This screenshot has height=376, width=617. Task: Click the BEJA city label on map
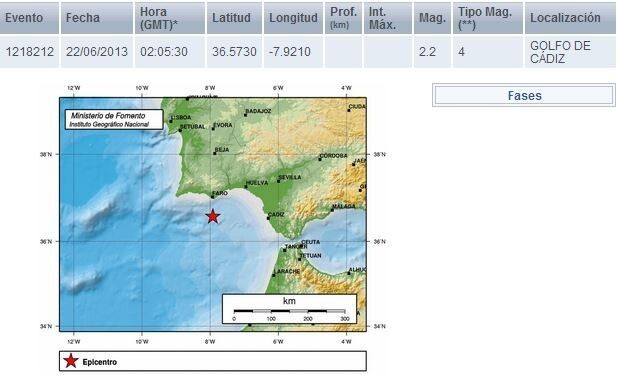click(x=222, y=150)
